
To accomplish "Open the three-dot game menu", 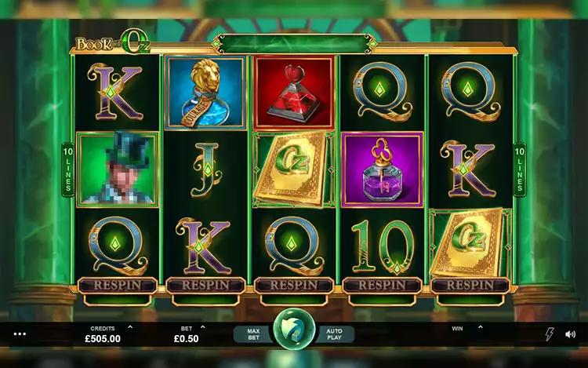I will [20, 333].
